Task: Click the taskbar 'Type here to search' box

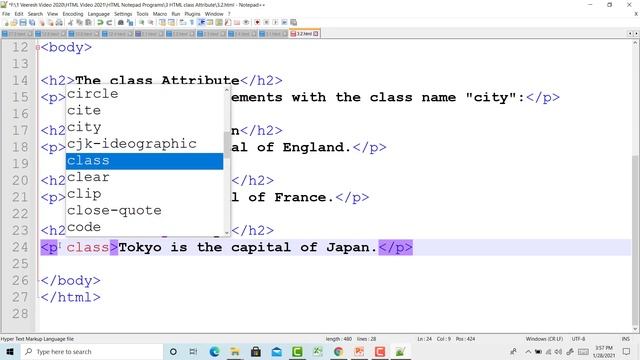Action: tap(92, 351)
